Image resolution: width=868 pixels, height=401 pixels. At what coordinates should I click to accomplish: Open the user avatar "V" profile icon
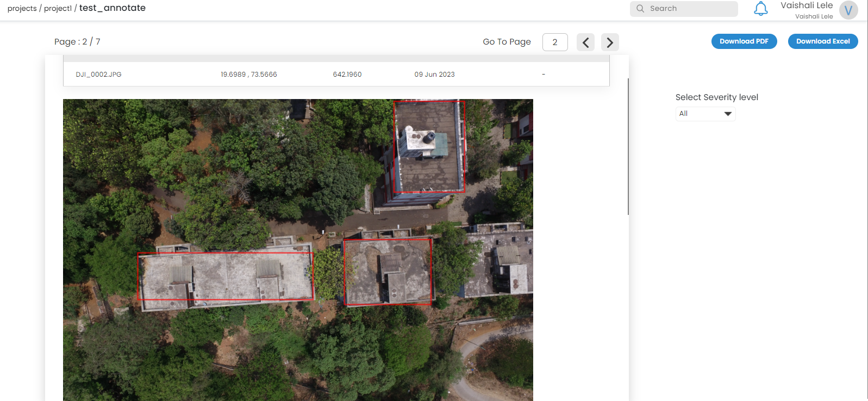coord(848,10)
